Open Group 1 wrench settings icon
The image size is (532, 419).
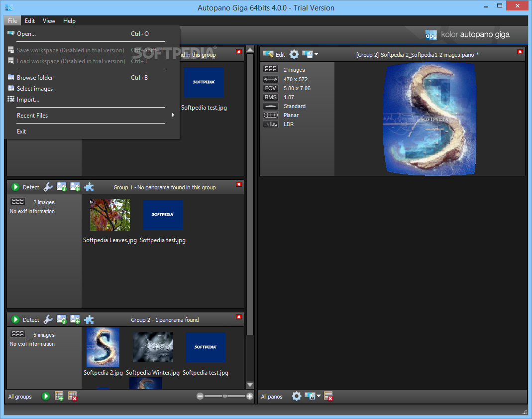pyautogui.click(x=48, y=187)
